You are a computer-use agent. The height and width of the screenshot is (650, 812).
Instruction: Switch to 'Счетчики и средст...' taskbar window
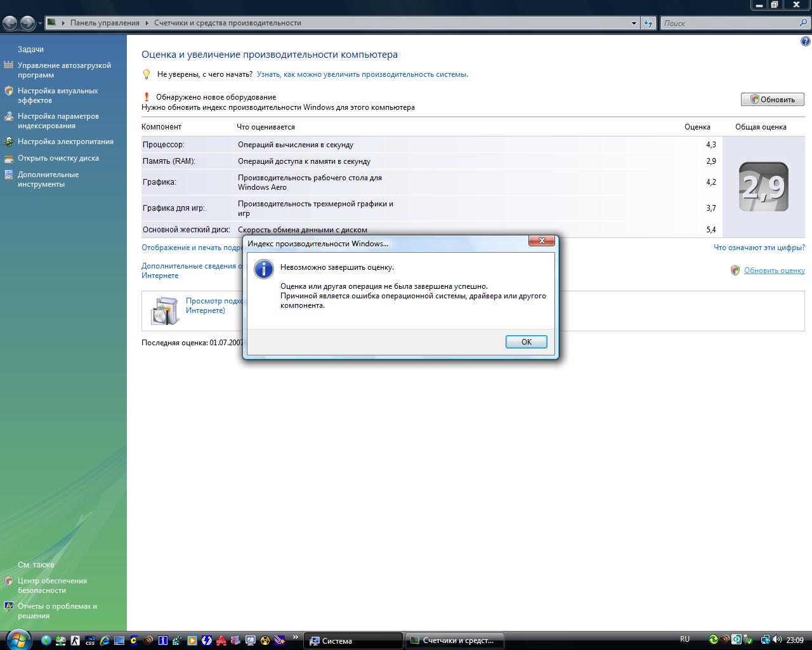tap(454, 640)
